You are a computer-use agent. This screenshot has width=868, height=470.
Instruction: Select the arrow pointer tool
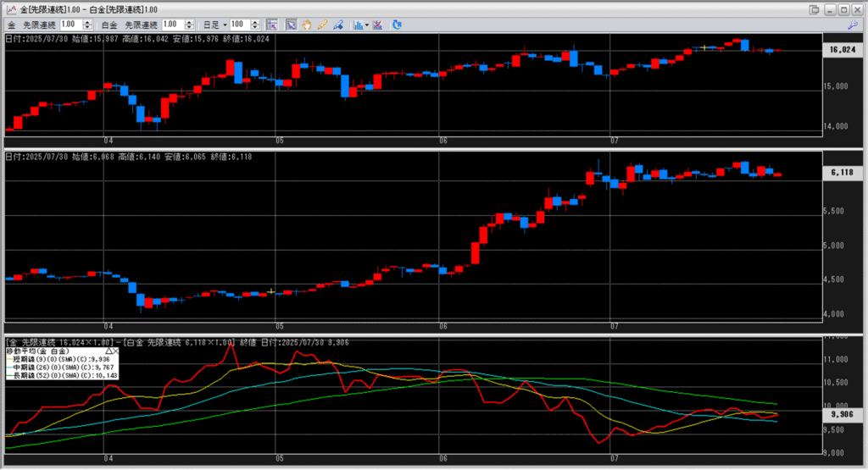tap(291, 25)
